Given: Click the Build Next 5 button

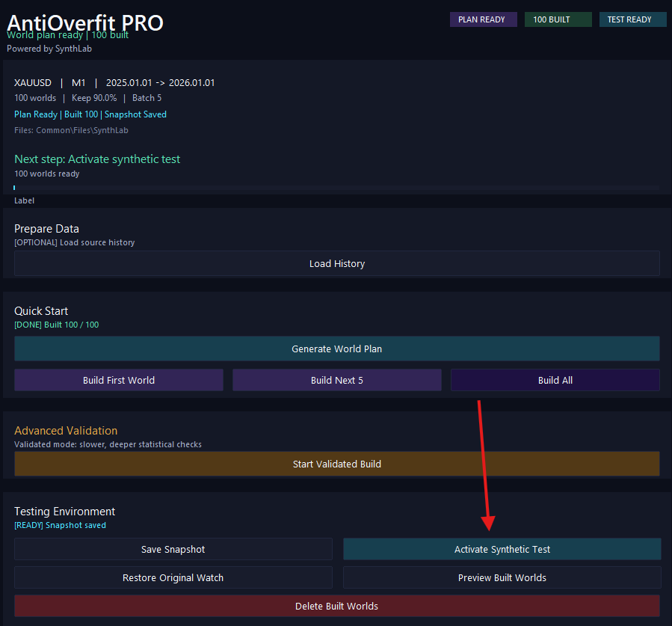Looking at the screenshot, I should (x=337, y=380).
